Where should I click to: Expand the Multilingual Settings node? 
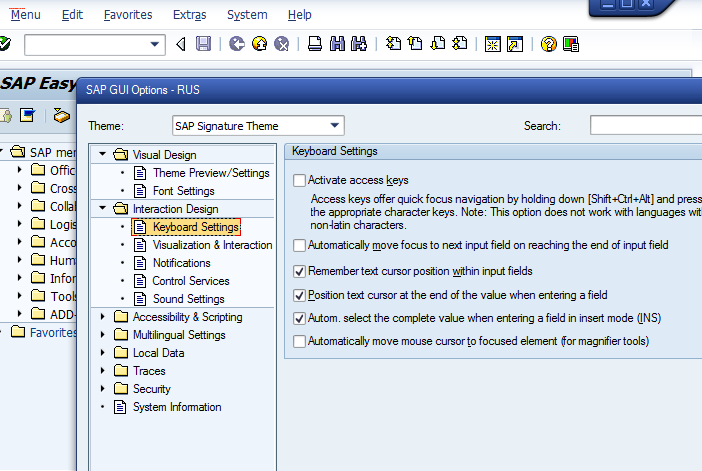103,334
